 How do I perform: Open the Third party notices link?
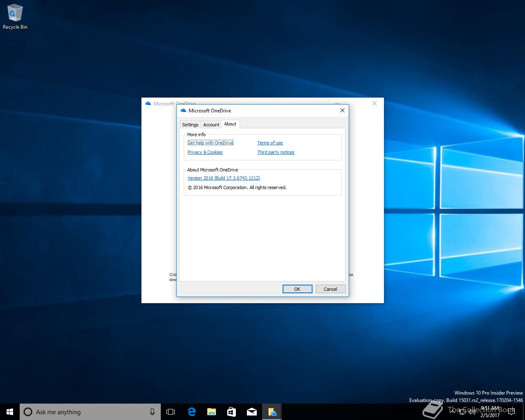pos(276,152)
